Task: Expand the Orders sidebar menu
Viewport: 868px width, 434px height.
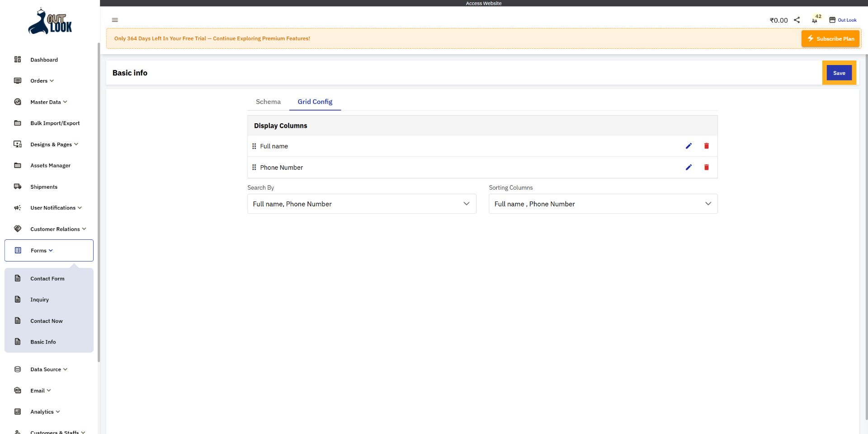Action: [42, 81]
